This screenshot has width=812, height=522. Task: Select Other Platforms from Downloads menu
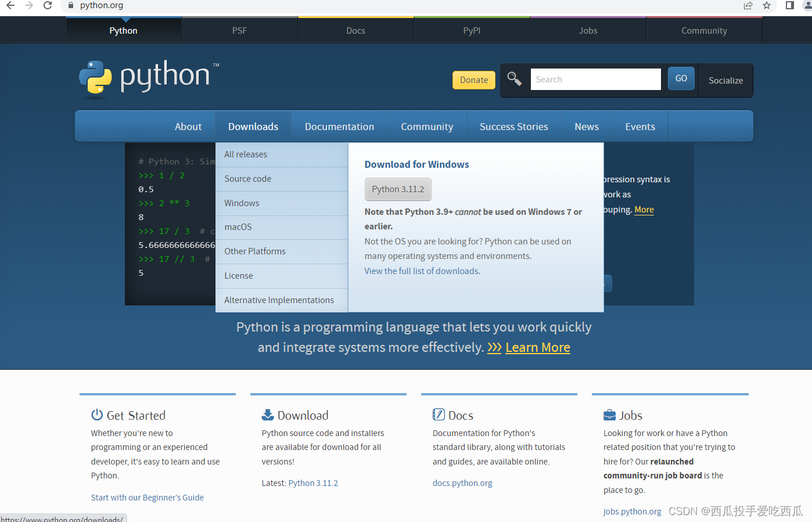tap(282, 251)
